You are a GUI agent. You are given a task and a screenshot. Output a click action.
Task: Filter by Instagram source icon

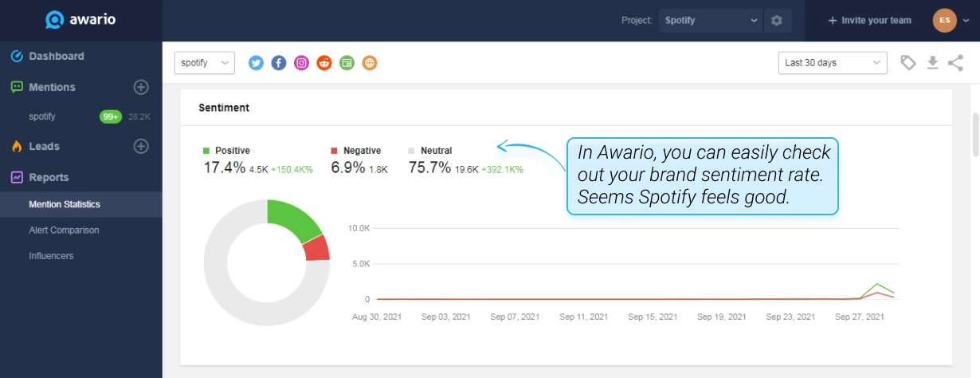coord(301,63)
